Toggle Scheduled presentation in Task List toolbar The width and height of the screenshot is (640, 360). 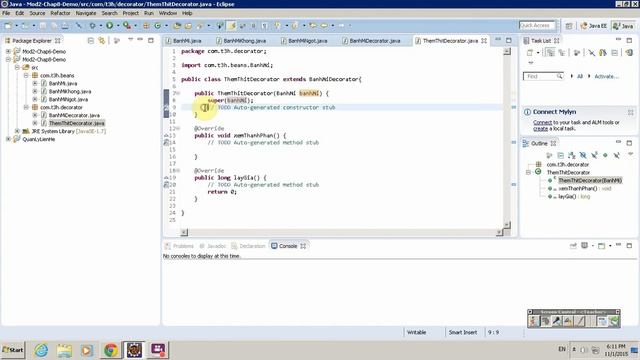[x=562, y=53]
